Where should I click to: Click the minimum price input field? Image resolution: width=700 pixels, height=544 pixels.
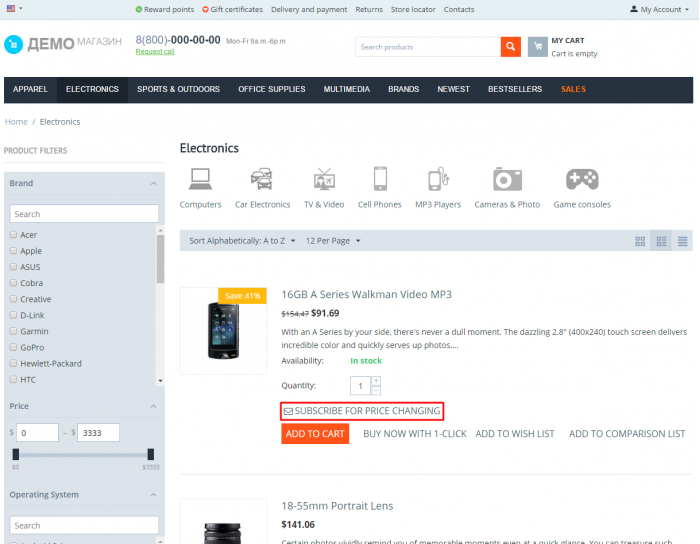pos(38,433)
